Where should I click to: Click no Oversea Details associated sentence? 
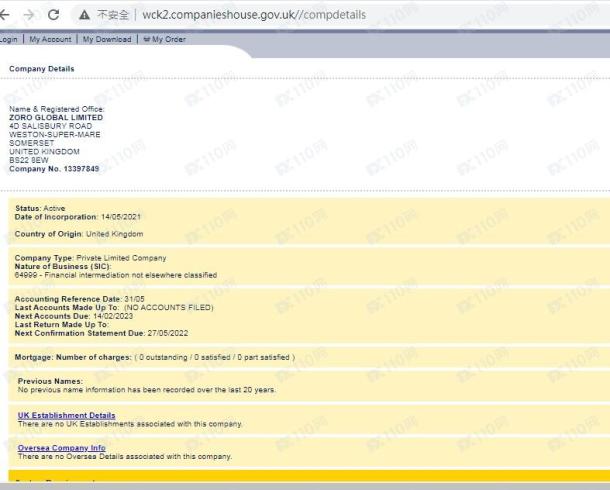click(x=125, y=456)
